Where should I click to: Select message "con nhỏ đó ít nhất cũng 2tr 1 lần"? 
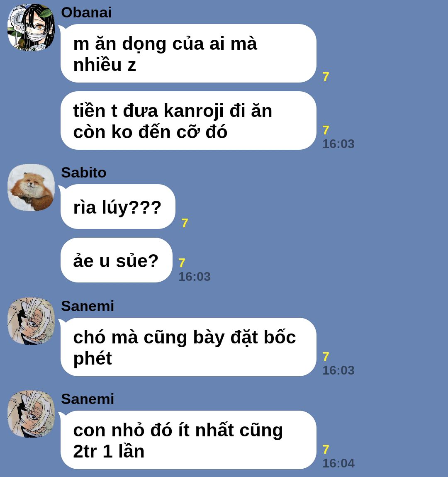pos(188,440)
